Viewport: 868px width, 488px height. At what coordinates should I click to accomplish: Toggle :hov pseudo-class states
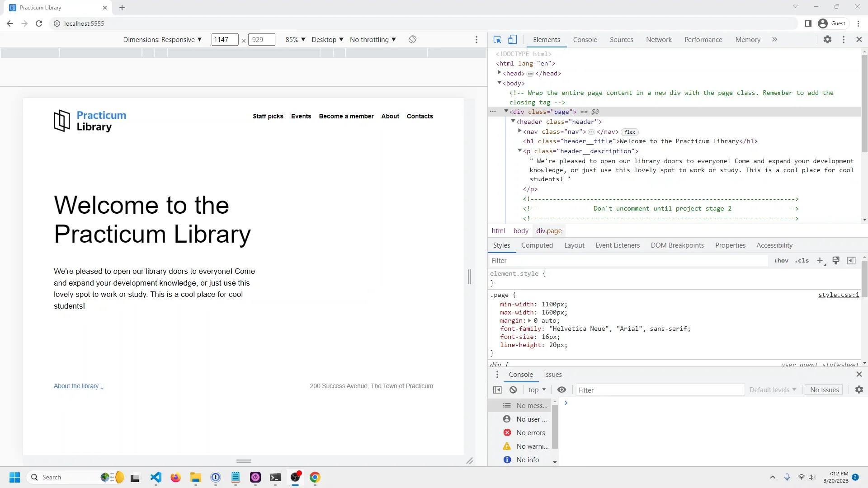pos(781,261)
